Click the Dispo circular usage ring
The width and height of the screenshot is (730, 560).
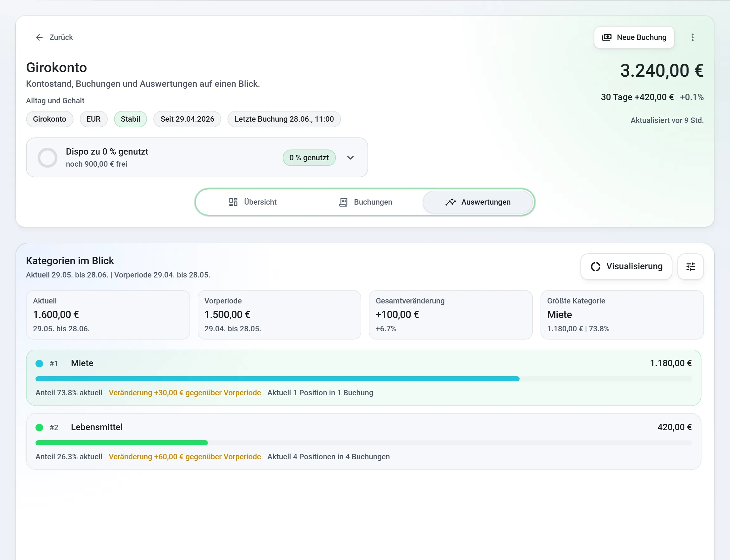coord(47,158)
